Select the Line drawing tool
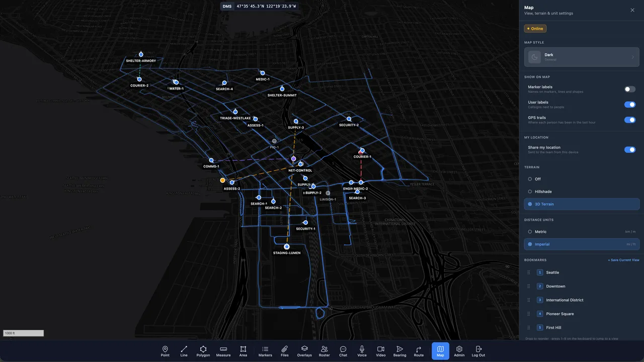Screen dimensions: 644x362 pyautogui.click(x=184, y=351)
